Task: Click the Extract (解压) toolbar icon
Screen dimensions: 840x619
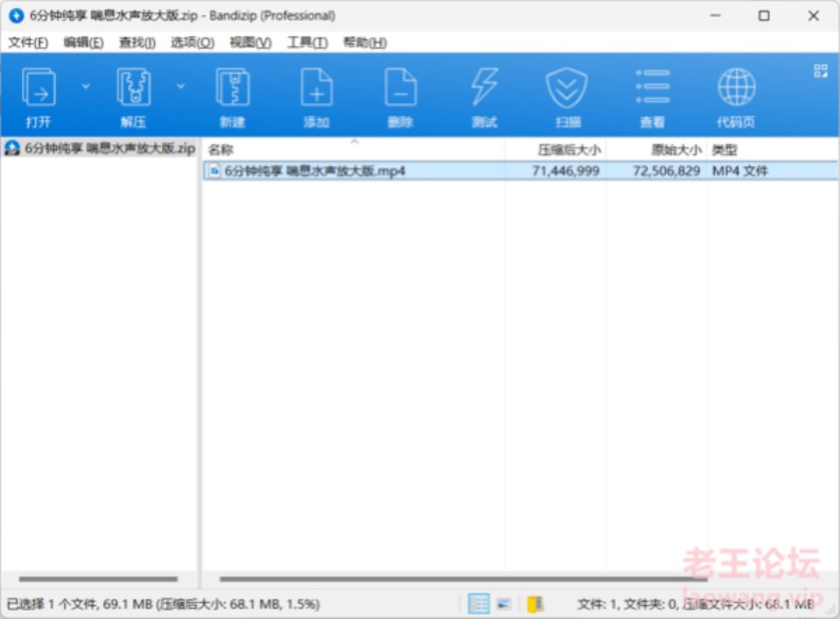Action: 133,87
